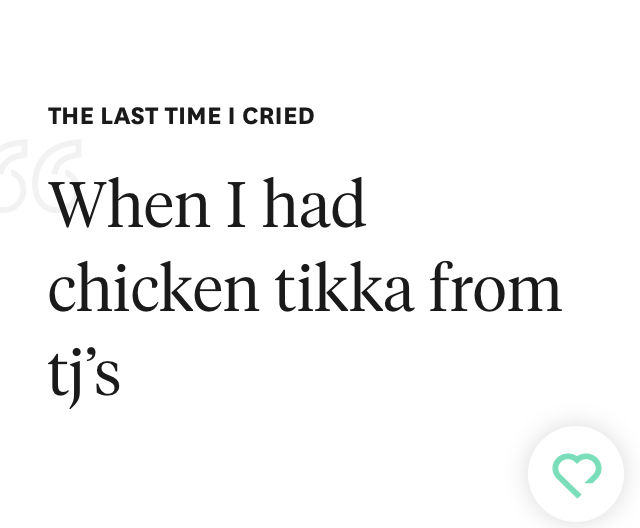Select the white circular like button
The width and height of the screenshot is (640, 528).
click(x=576, y=474)
